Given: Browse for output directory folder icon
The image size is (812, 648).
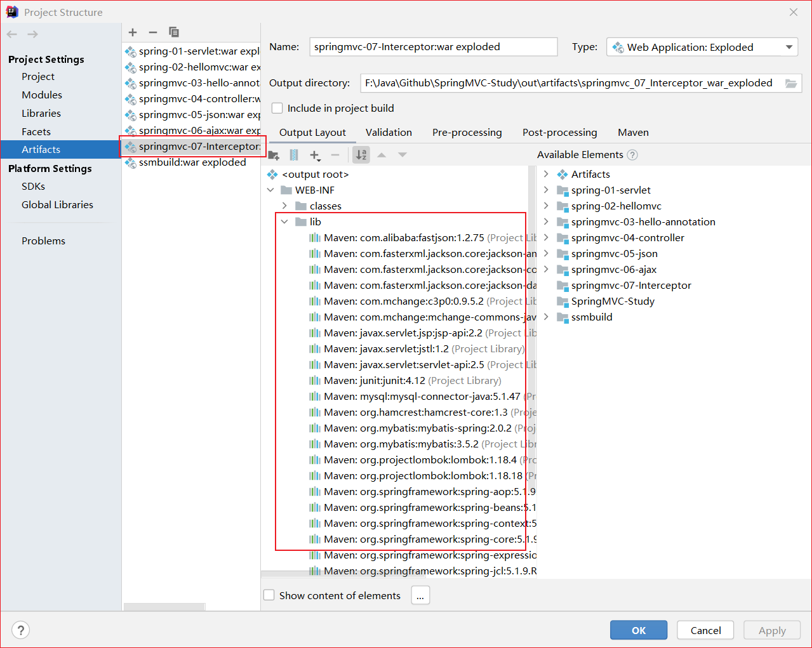Looking at the screenshot, I should click(790, 83).
